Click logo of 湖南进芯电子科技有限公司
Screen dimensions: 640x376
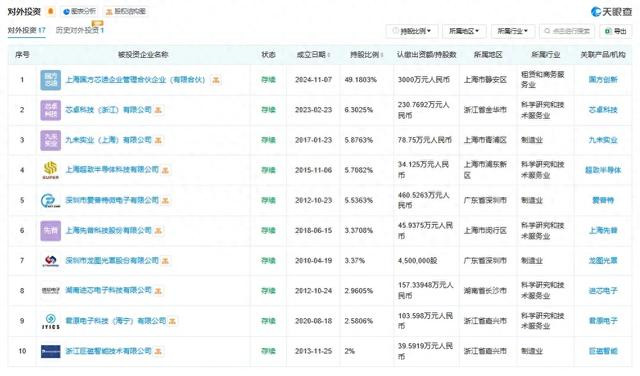click(51, 291)
